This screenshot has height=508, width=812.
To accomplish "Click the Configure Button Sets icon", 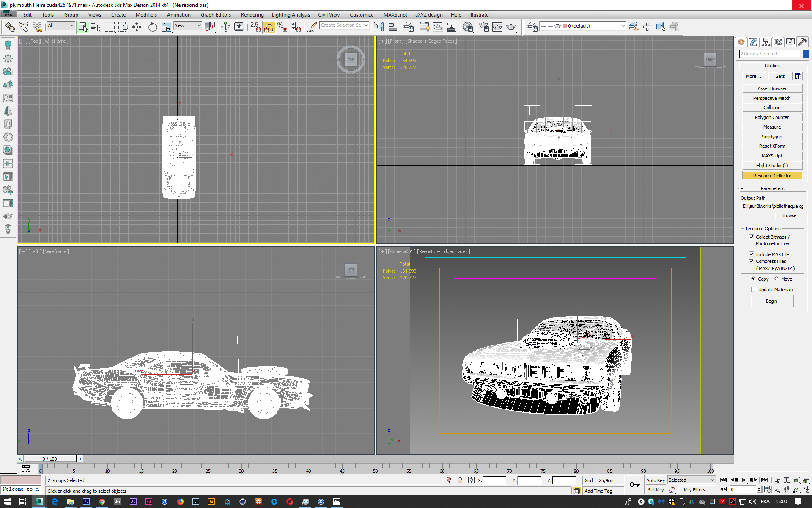I will [798, 76].
